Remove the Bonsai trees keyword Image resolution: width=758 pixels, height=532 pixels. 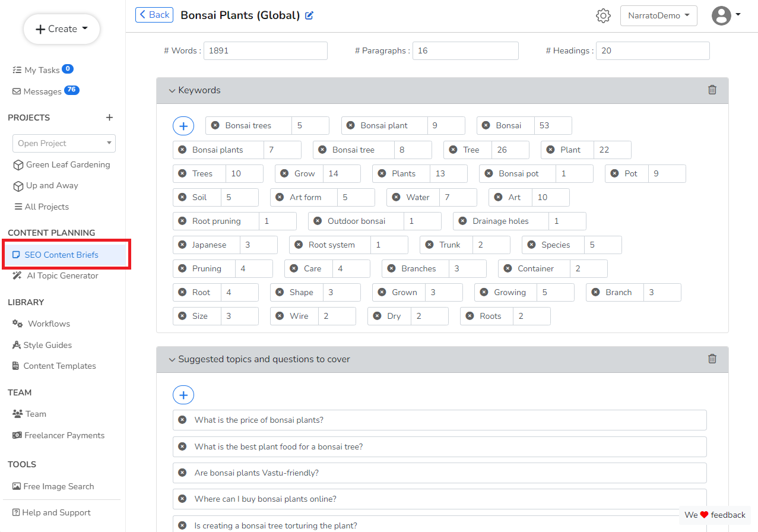(x=215, y=125)
